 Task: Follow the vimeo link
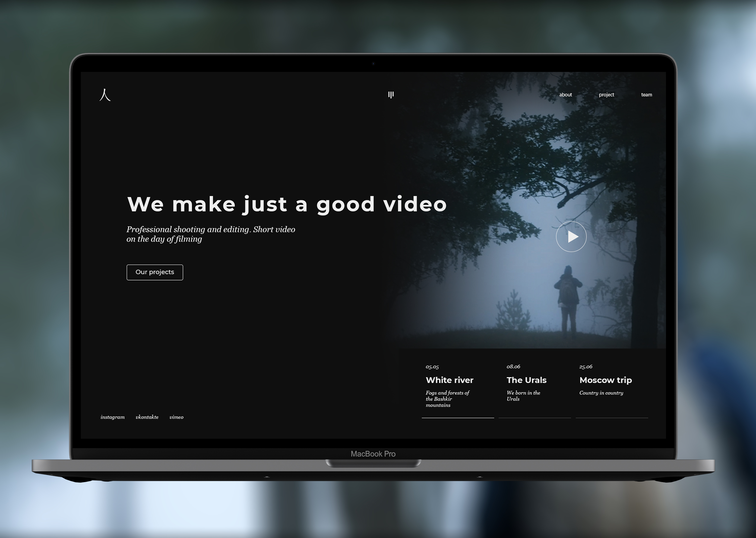click(x=176, y=417)
